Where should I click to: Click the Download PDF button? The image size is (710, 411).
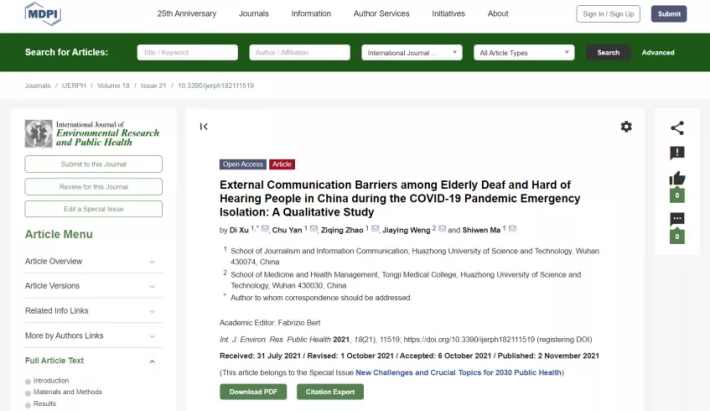click(x=252, y=391)
